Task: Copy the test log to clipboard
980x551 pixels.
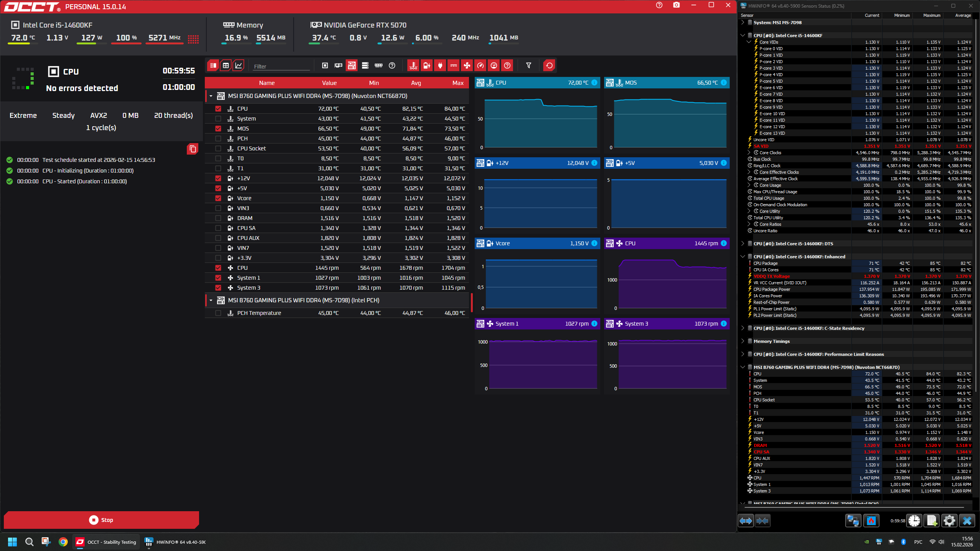Action: [193, 149]
